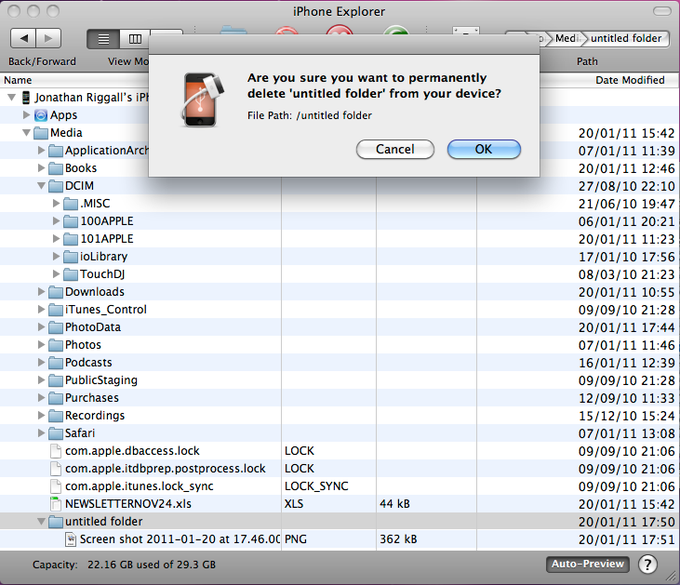Click the DCIM folder icon
Viewport: 680px width, 585px height.
[56, 186]
